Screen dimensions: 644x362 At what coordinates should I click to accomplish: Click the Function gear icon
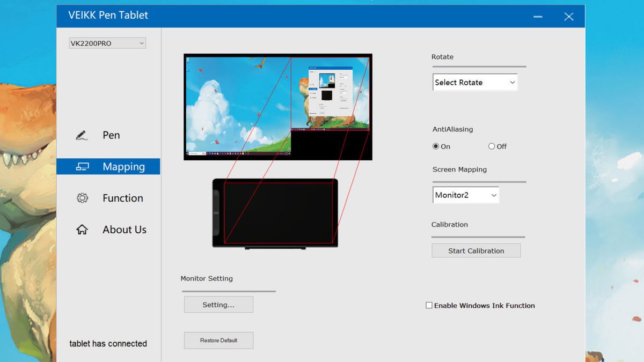[82, 198]
